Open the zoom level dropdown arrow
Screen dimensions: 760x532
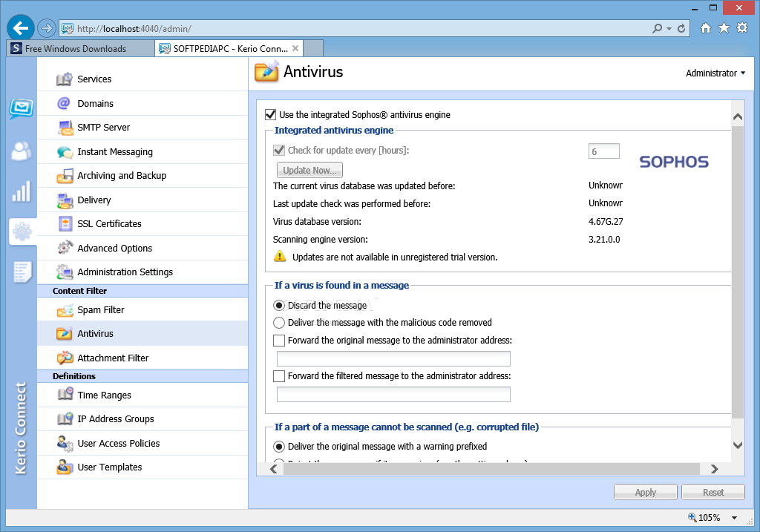click(x=734, y=518)
